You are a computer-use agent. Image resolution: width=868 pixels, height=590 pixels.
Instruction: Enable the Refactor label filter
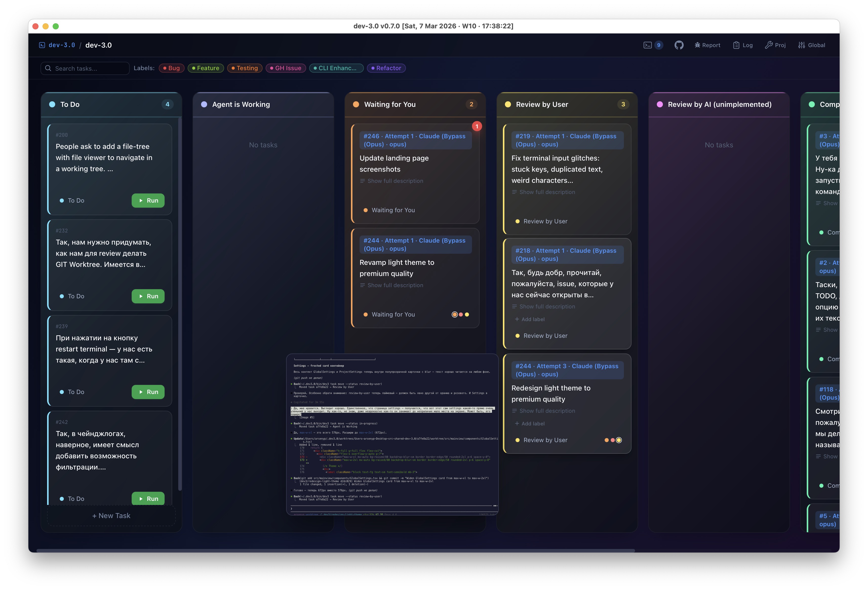coord(386,68)
